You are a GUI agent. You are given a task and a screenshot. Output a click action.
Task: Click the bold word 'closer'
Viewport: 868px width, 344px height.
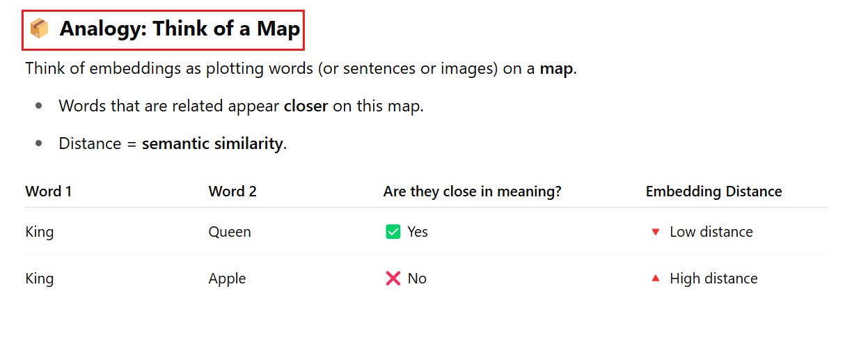tap(306, 107)
